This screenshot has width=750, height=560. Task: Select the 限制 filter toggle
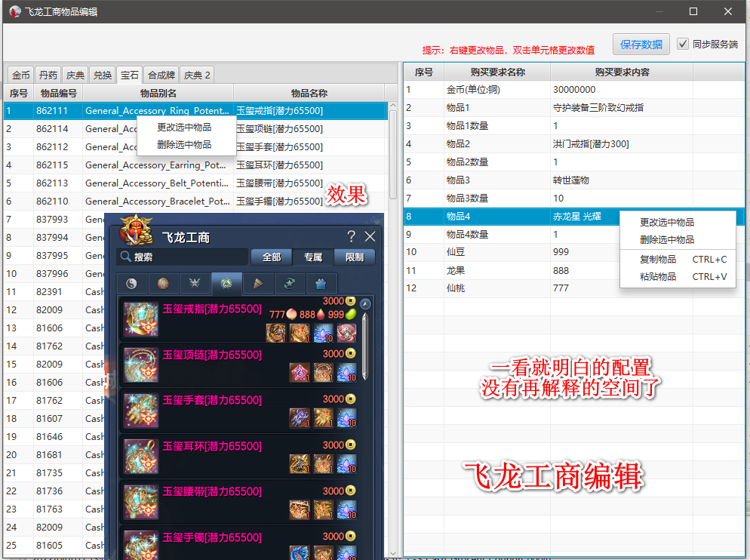355,257
